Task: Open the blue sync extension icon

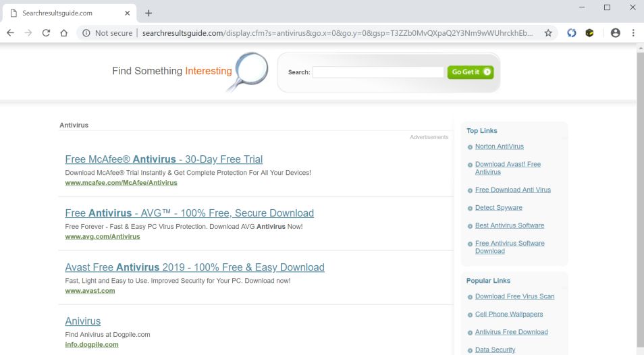Action: (x=571, y=33)
